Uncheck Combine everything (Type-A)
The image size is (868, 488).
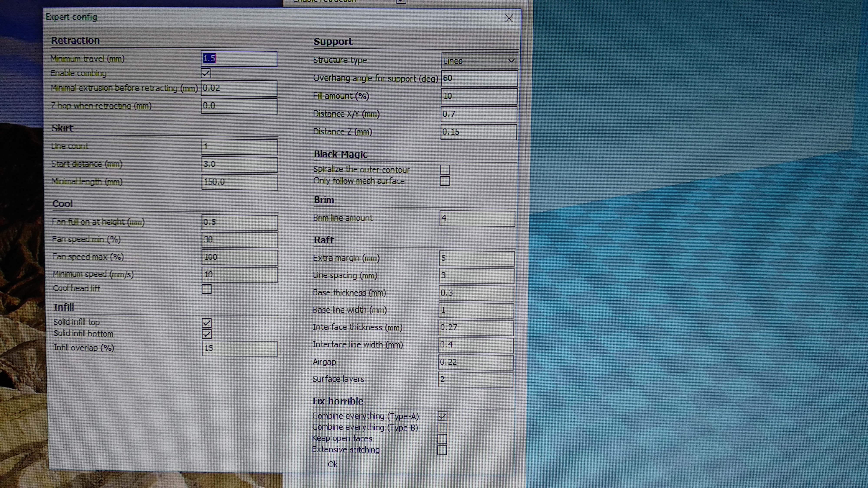(442, 416)
